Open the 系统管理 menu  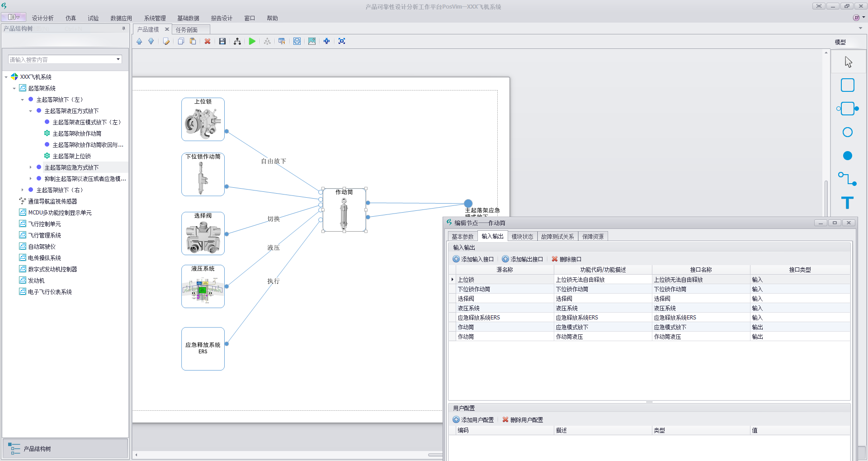tap(155, 18)
